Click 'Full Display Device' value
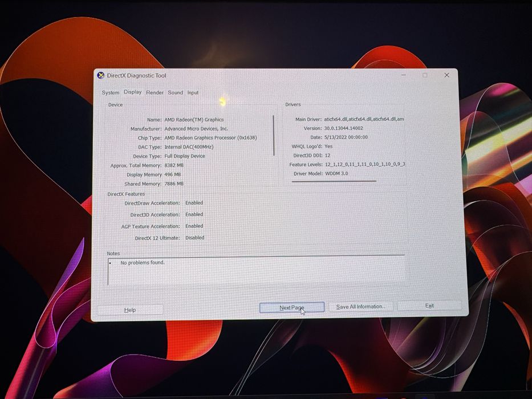532x399 pixels. 185,156
